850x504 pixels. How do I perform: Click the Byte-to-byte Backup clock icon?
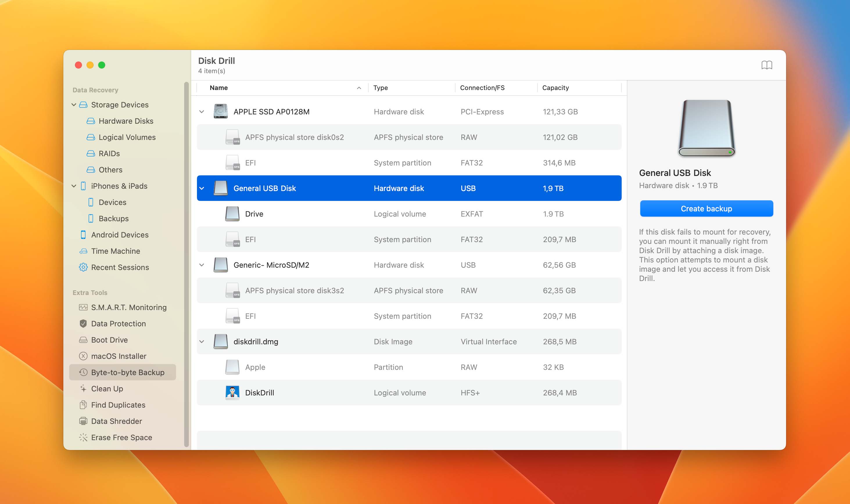83,372
